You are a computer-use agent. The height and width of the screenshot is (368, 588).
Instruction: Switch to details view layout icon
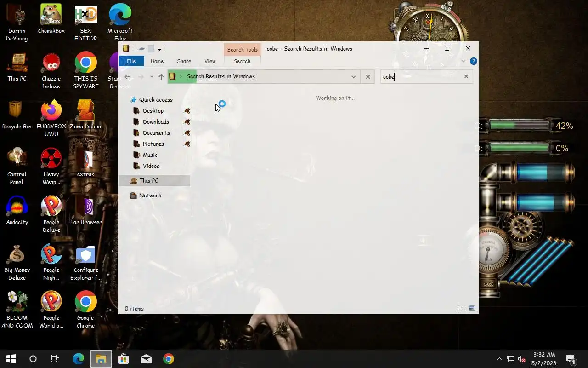tap(462, 308)
